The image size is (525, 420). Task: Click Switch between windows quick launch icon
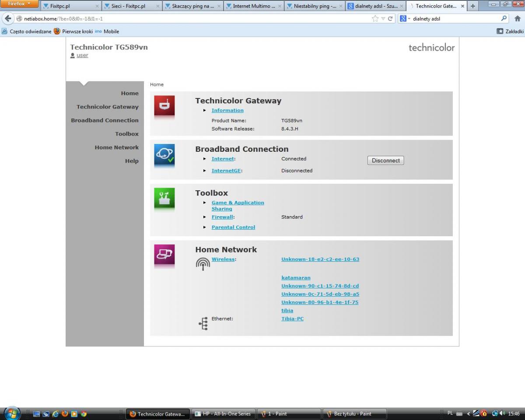45,414
